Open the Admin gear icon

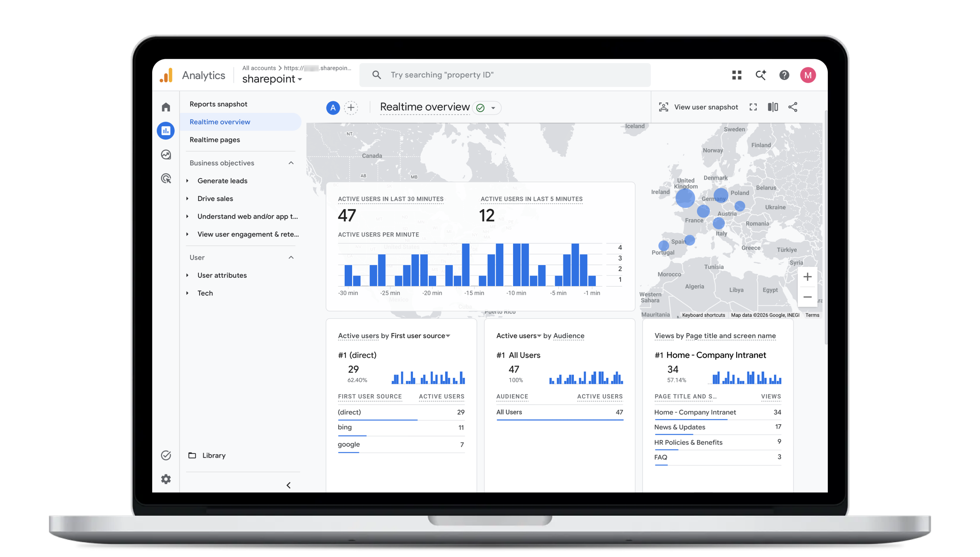pos(166,479)
